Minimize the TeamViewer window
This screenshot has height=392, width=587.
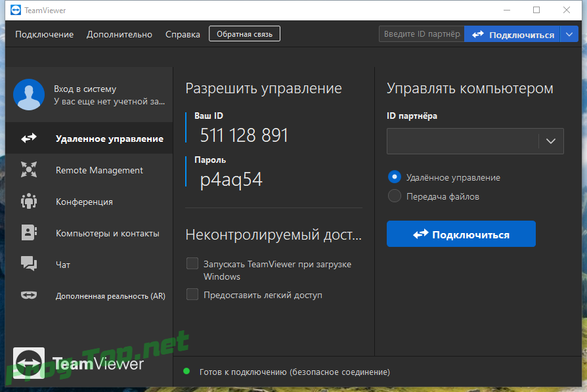[507, 10]
